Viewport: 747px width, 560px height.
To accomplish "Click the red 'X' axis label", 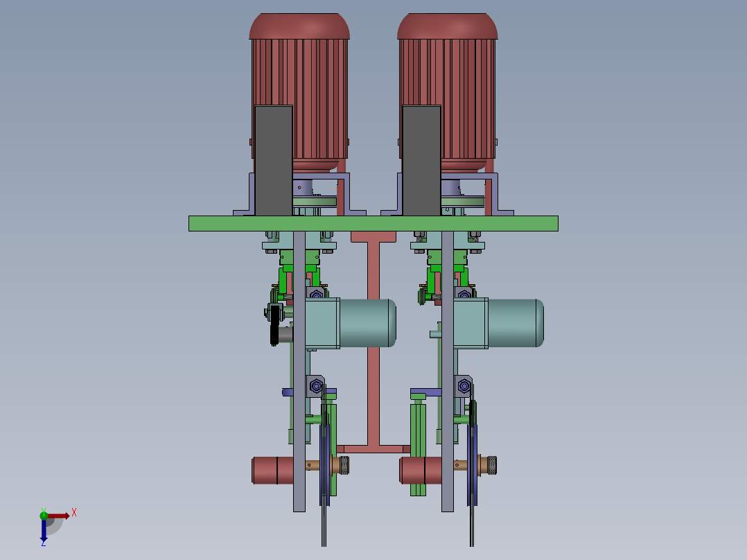I will click(x=74, y=513).
